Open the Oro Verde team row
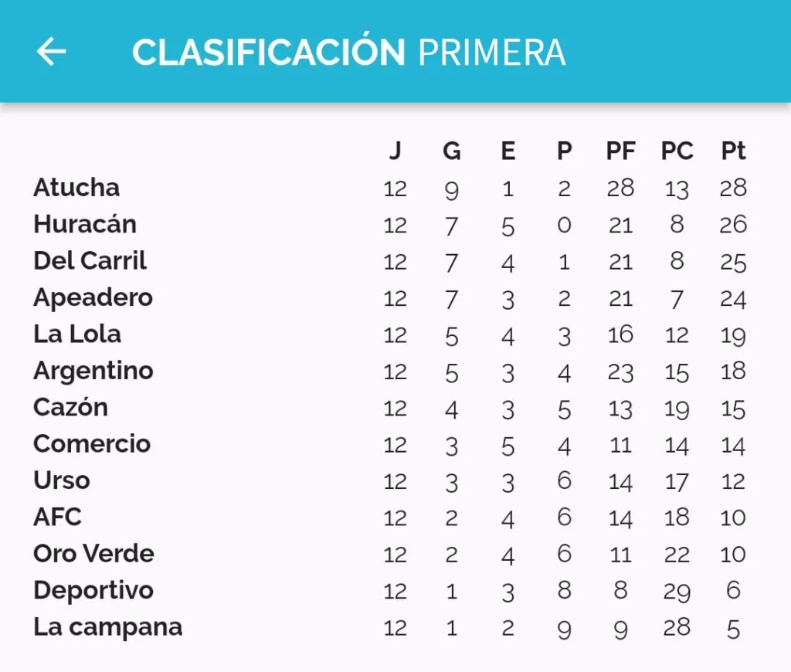The width and height of the screenshot is (791, 672). (389, 554)
